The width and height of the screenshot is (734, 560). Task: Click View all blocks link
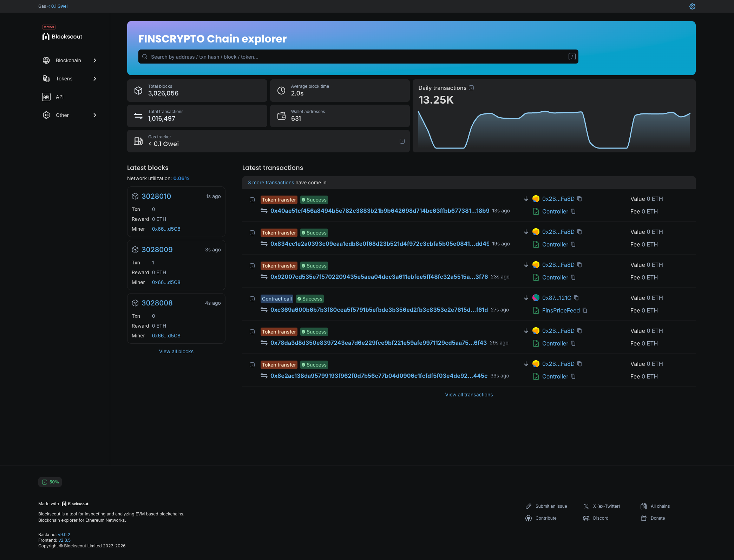point(176,351)
